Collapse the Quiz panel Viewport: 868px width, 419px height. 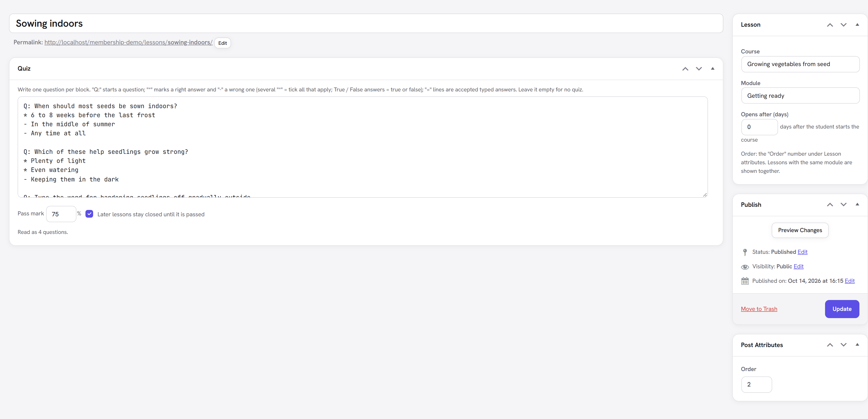(713, 69)
